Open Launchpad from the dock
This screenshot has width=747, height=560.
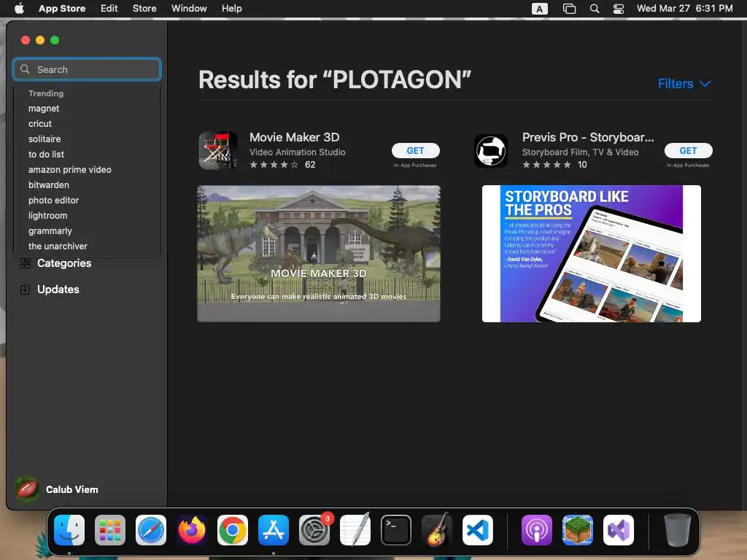[110, 530]
